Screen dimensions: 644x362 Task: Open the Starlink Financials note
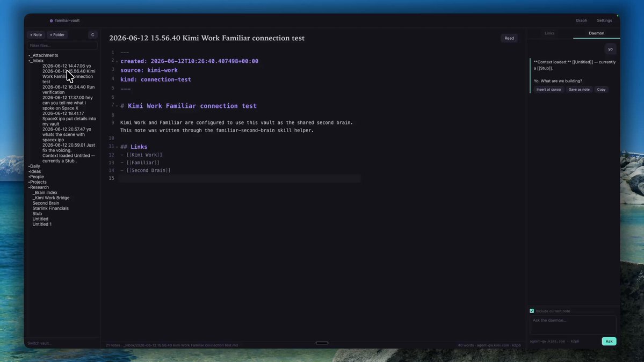point(50,208)
